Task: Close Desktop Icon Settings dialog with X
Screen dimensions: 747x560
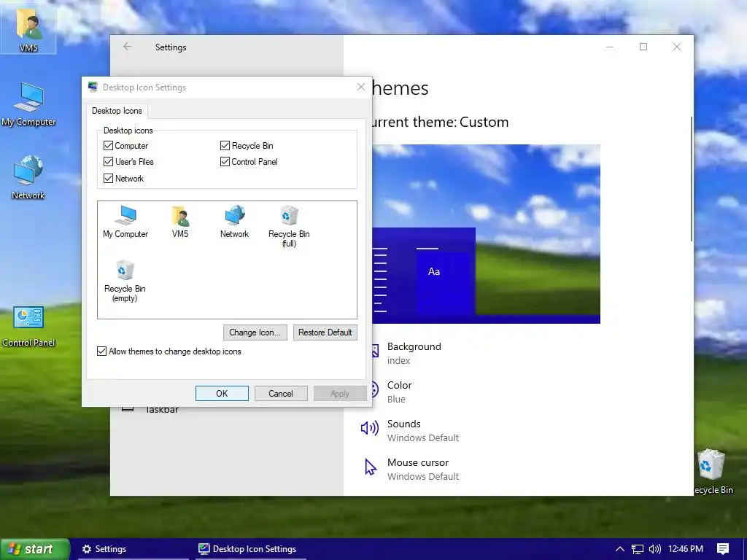Action: point(361,87)
